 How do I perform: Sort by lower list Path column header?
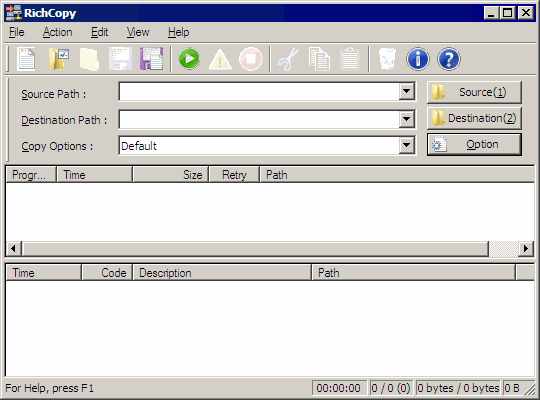click(414, 273)
